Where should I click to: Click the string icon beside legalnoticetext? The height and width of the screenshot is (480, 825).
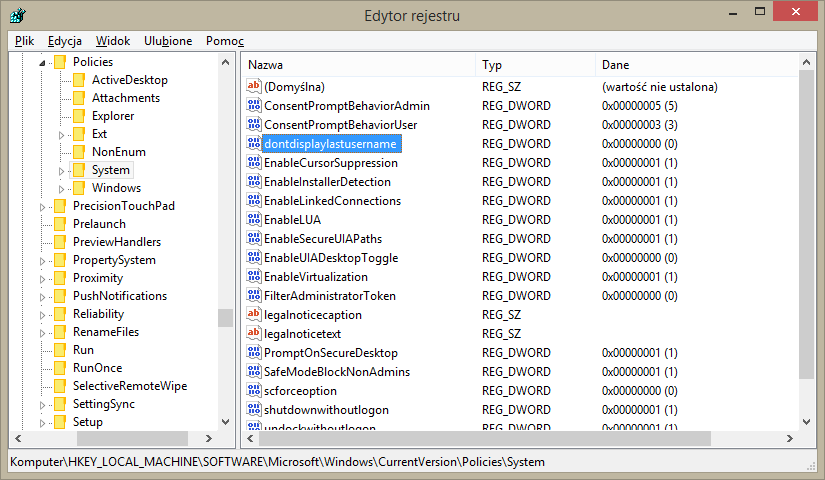(254, 333)
